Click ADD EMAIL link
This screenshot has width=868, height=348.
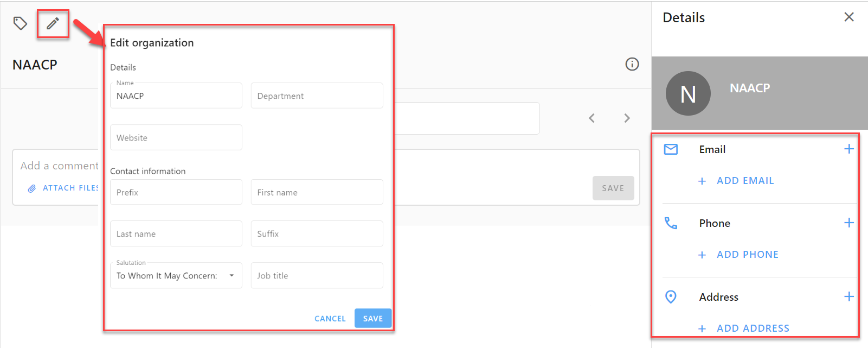[x=736, y=181]
